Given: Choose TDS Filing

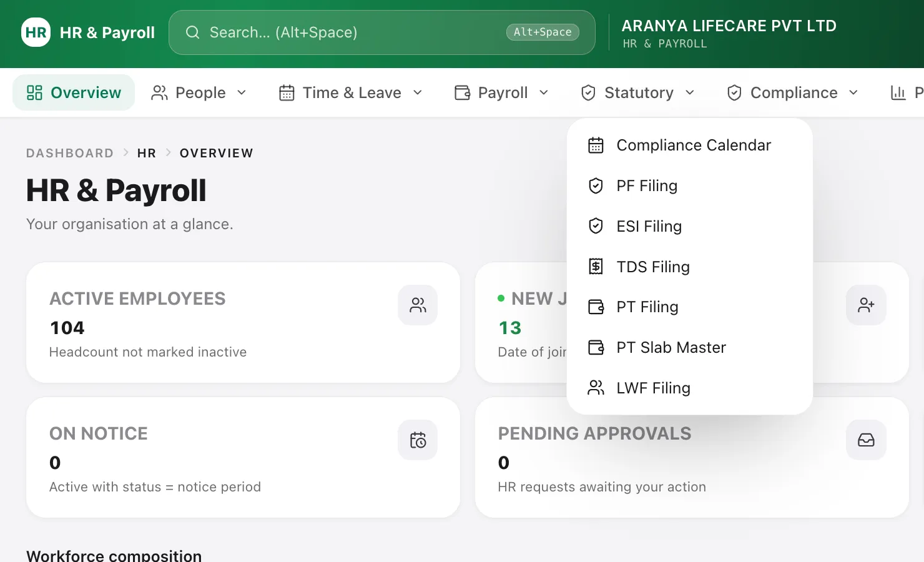Looking at the screenshot, I should (689, 267).
